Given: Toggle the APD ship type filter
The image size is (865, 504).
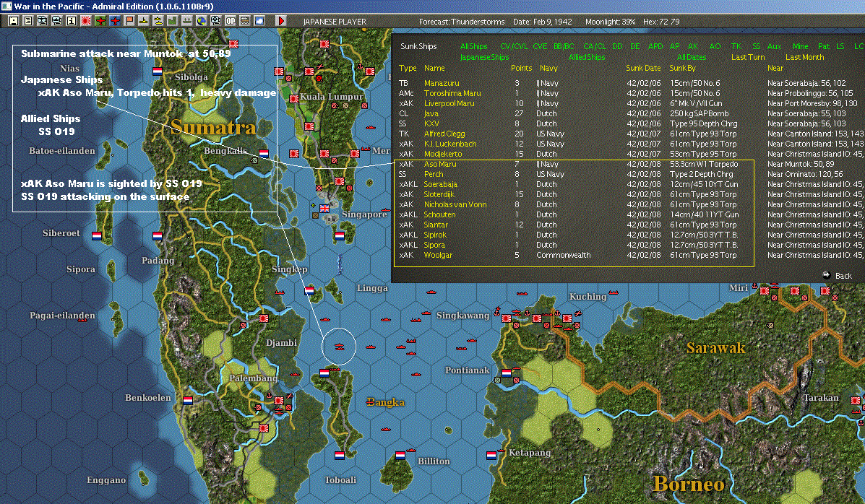Looking at the screenshot, I should coord(655,46).
